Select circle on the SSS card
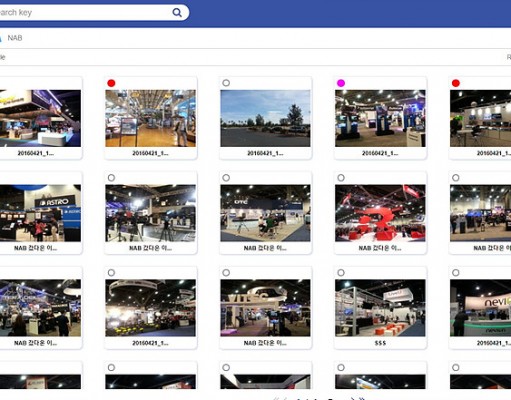This screenshot has width=511, height=400. 341,273
